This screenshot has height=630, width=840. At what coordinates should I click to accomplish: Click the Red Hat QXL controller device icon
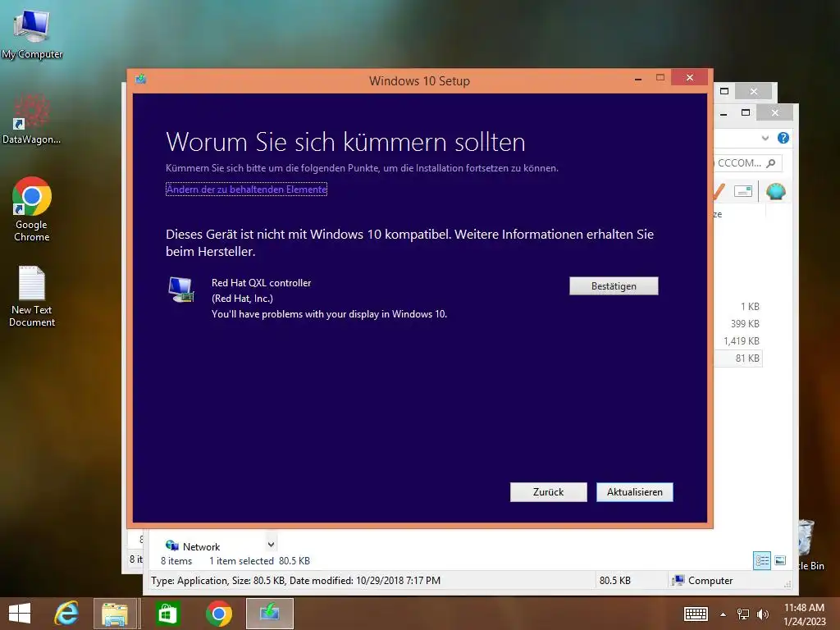point(181,290)
